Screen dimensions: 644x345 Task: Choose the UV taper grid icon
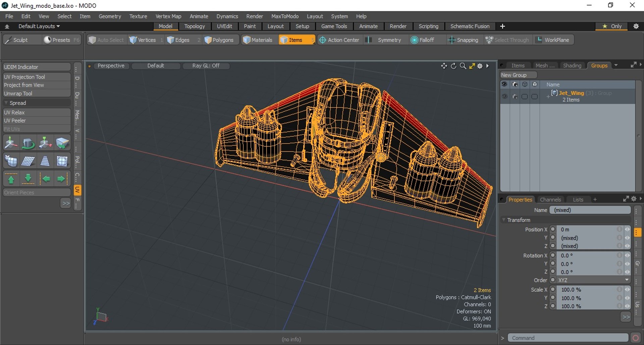pyautogui.click(x=45, y=161)
